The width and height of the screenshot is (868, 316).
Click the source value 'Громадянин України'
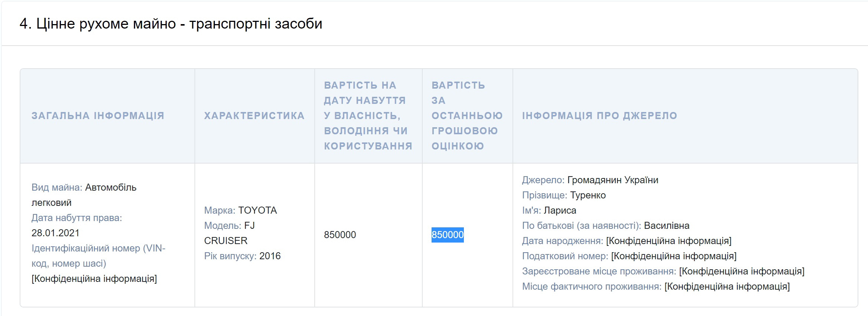[x=613, y=180]
